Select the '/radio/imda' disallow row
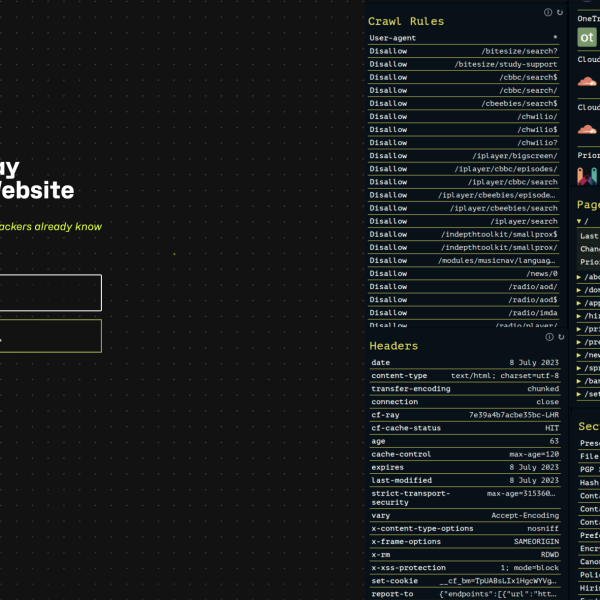Viewport: 600px width, 600px height. (x=463, y=312)
